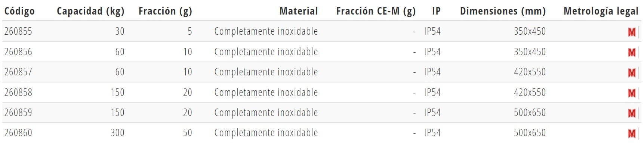
Task: Select product code 260855
Action: point(18,31)
